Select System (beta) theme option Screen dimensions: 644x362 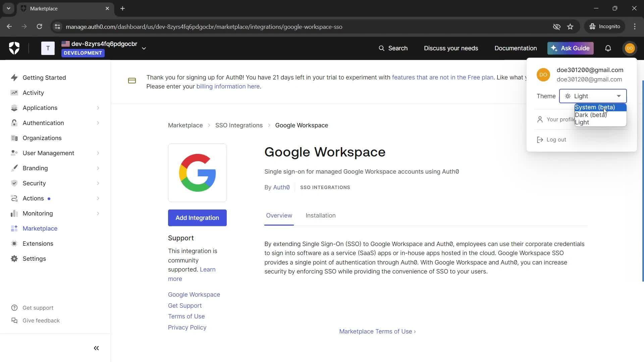(x=600, y=107)
